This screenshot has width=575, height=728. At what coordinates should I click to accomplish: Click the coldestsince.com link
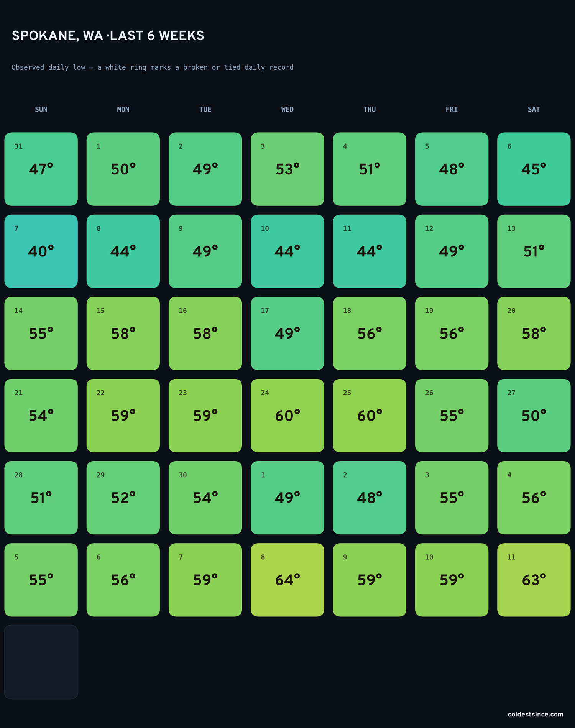click(536, 714)
